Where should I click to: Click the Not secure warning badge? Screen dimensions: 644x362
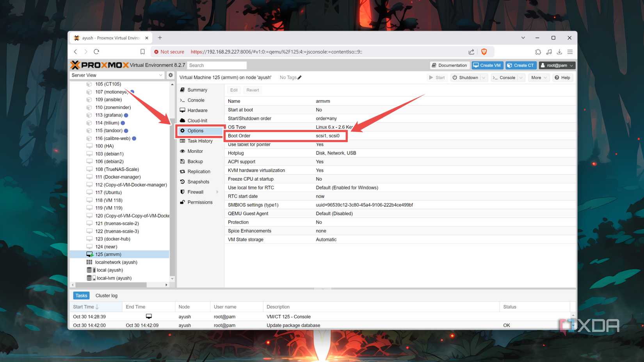click(169, 51)
